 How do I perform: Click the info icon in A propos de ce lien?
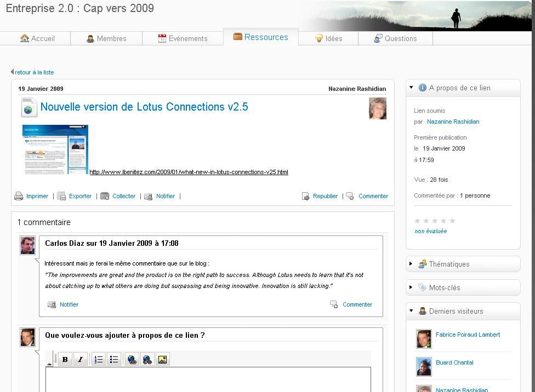click(423, 88)
